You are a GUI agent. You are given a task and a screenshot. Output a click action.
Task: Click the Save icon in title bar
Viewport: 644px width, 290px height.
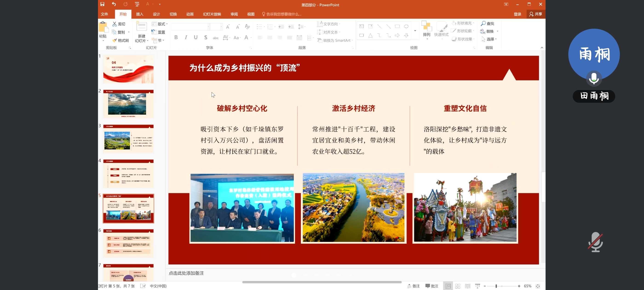coord(102,4)
